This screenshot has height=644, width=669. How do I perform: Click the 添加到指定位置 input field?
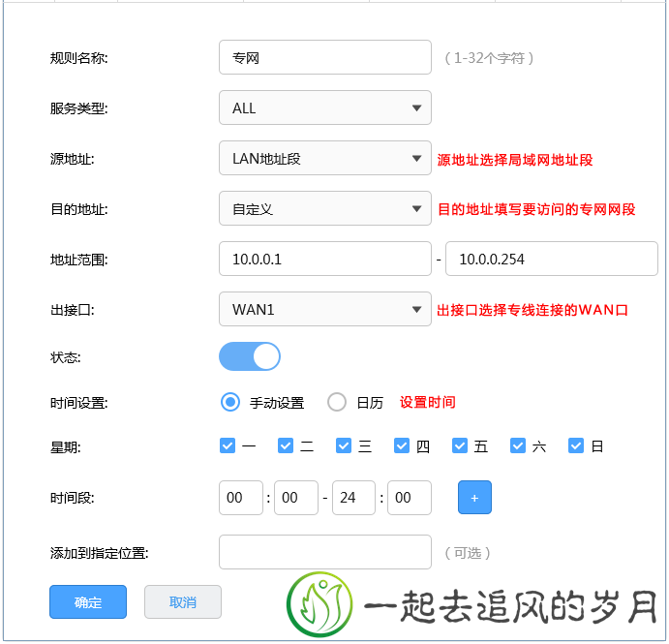(324, 552)
